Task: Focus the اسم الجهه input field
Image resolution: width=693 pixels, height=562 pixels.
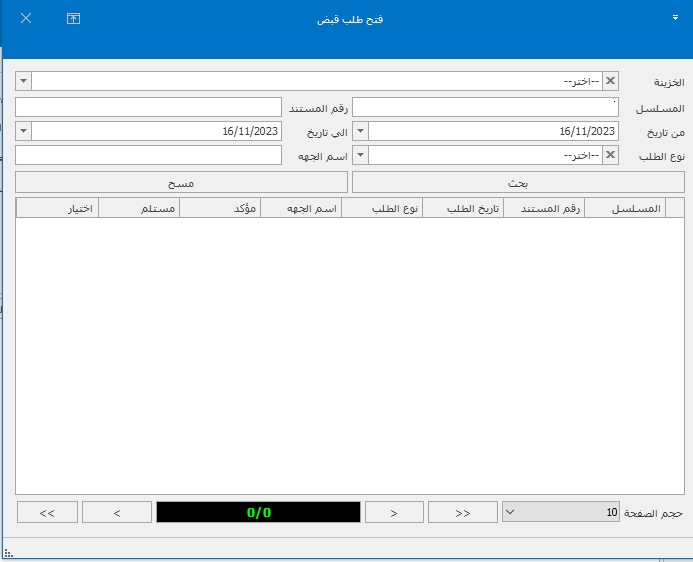Action: point(148,155)
